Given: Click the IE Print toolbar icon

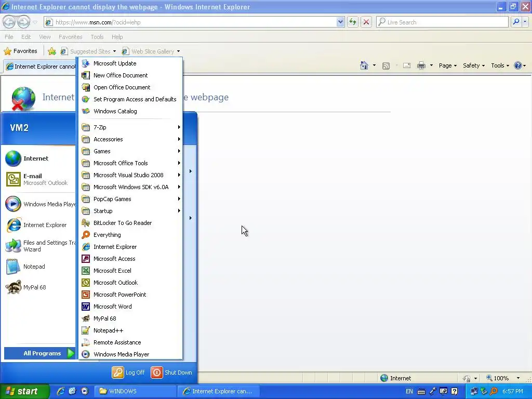Looking at the screenshot, I should pyautogui.click(x=421, y=65).
